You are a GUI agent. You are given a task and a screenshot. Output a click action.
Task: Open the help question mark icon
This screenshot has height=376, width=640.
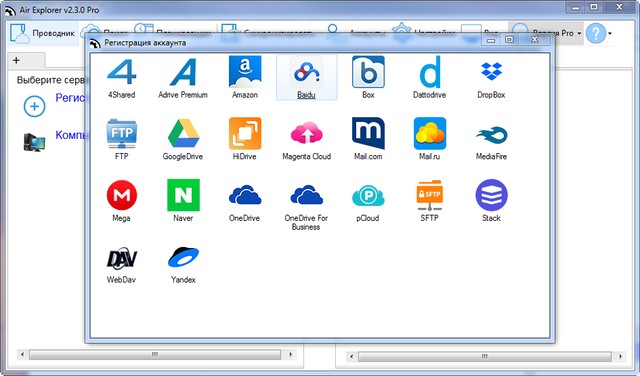tap(596, 33)
